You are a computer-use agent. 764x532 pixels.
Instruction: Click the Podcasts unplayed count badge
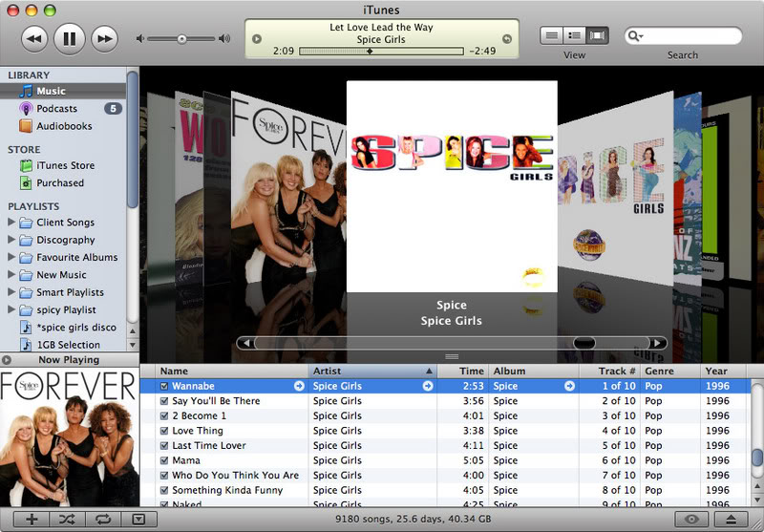tap(113, 109)
